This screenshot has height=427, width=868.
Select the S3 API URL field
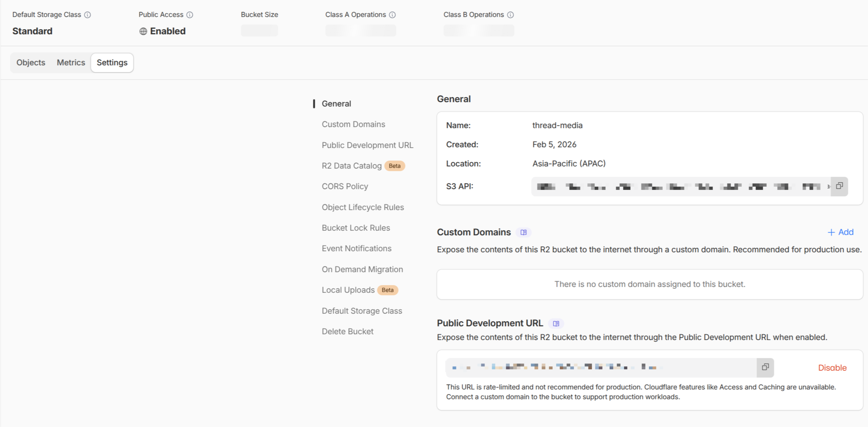[x=681, y=187]
